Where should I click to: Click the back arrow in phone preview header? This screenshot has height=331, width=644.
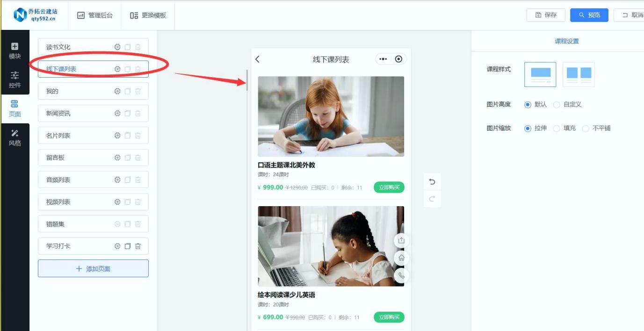coord(258,59)
